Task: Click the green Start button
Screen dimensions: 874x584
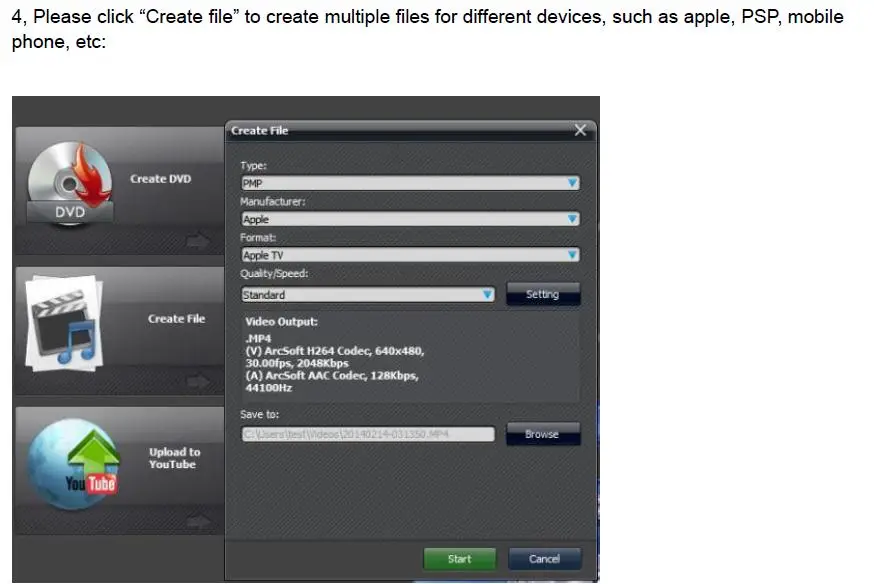Action: pyautogui.click(x=459, y=559)
